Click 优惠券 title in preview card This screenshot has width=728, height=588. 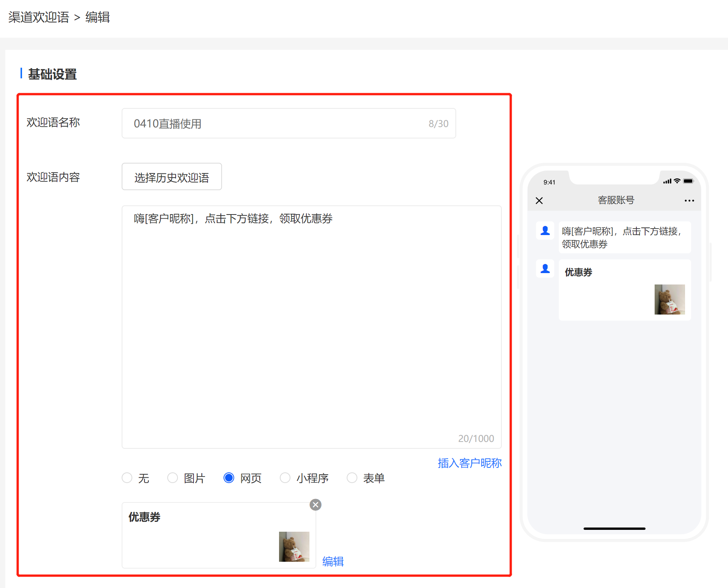[x=579, y=272]
